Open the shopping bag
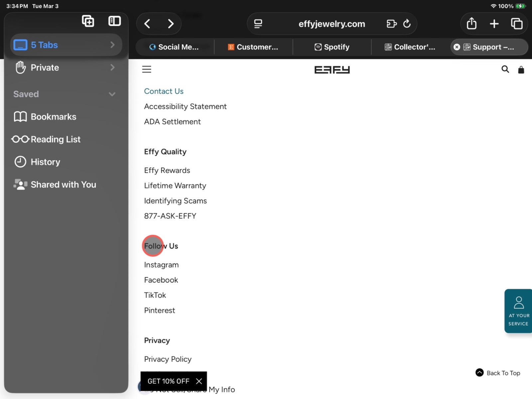The image size is (532, 399). click(x=521, y=70)
